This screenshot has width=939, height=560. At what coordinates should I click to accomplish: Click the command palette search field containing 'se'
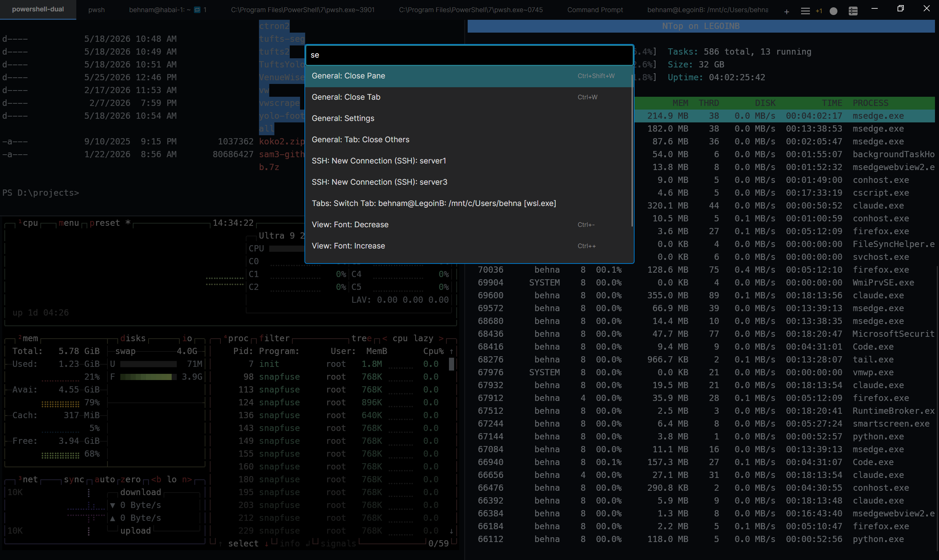click(469, 55)
